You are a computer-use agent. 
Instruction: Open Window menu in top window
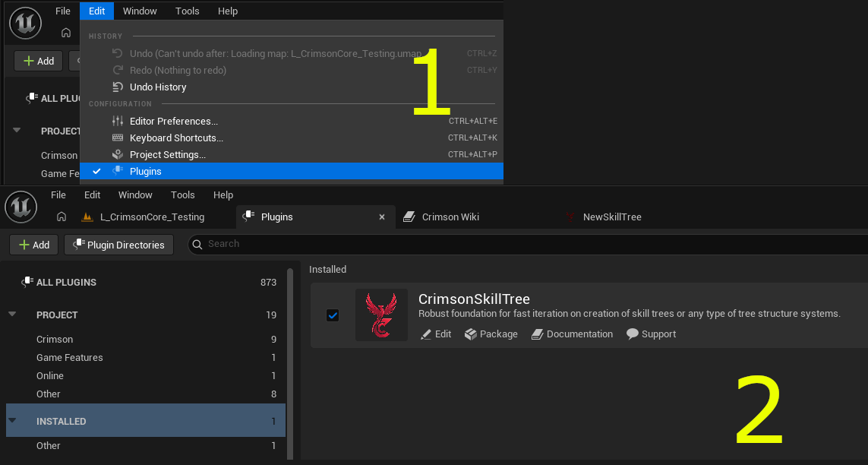140,11
